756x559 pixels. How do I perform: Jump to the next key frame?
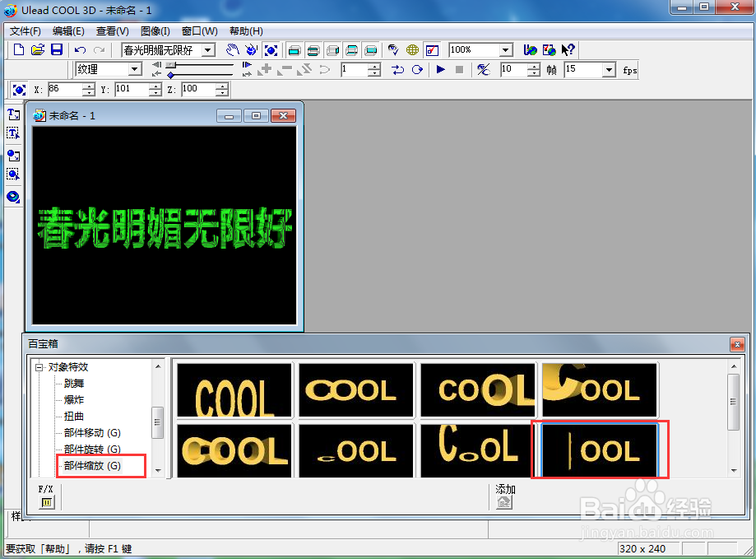click(x=247, y=65)
